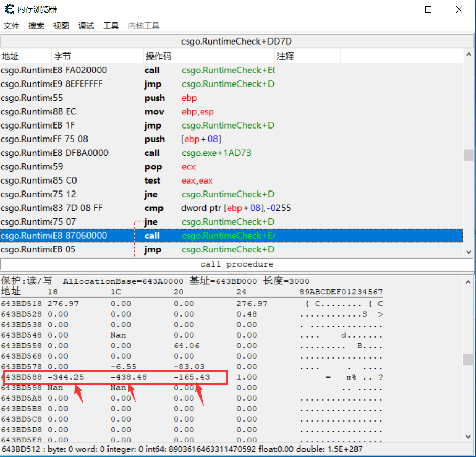Select the cmp dword ptr [ebp+08] row
The height and width of the screenshot is (457, 476).
tap(232, 208)
